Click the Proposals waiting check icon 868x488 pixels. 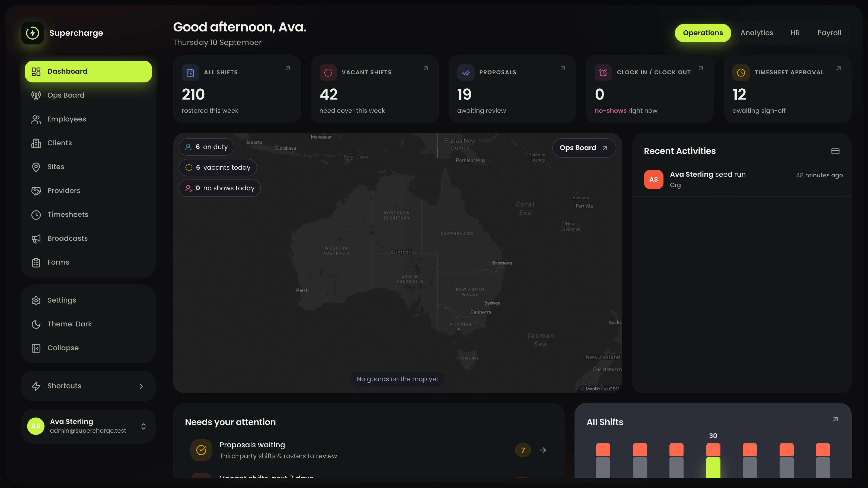pos(201,450)
